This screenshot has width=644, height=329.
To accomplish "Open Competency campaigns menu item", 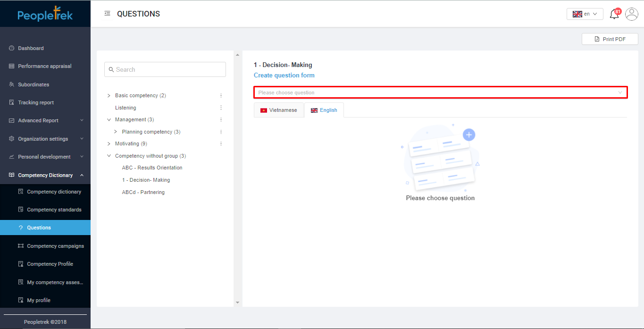I will click(45, 246).
